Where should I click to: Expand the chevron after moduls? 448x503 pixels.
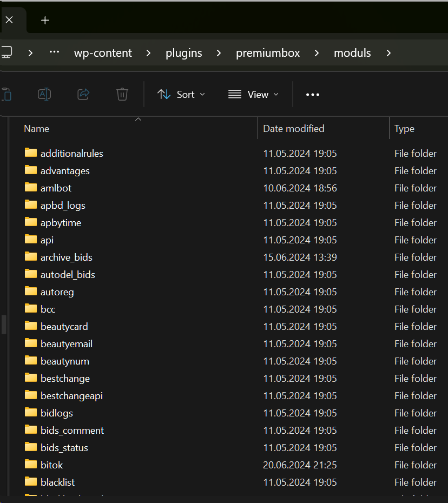(388, 53)
